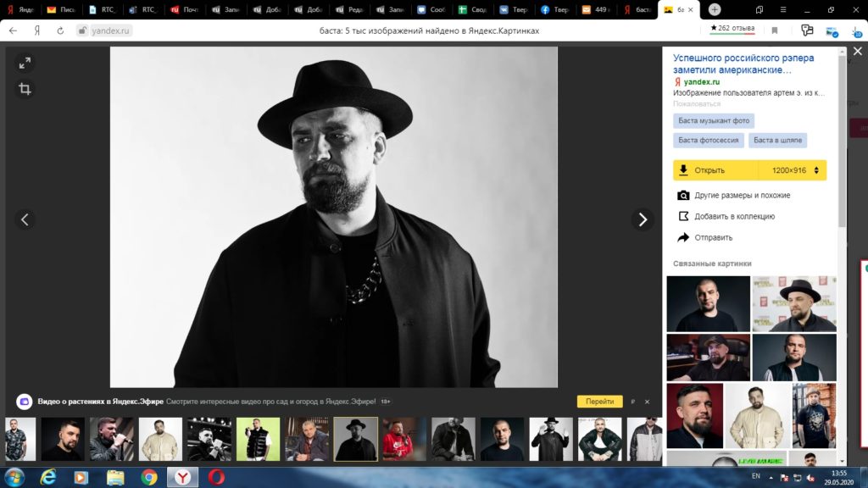Click Добавить в коллекцию
This screenshot has height=488, width=868.
tap(734, 217)
